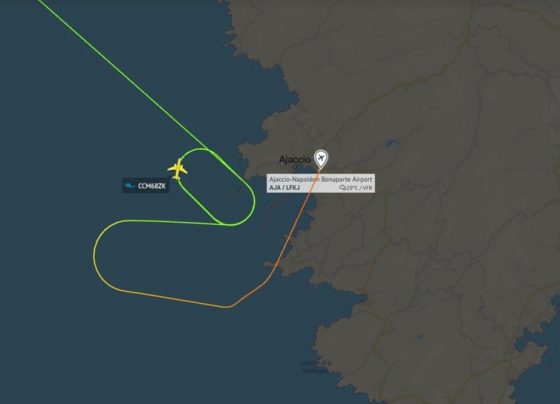This screenshot has height=404, width=560.
Task: Click the 20°C / VFR weather text
Action: click(359, 188)
